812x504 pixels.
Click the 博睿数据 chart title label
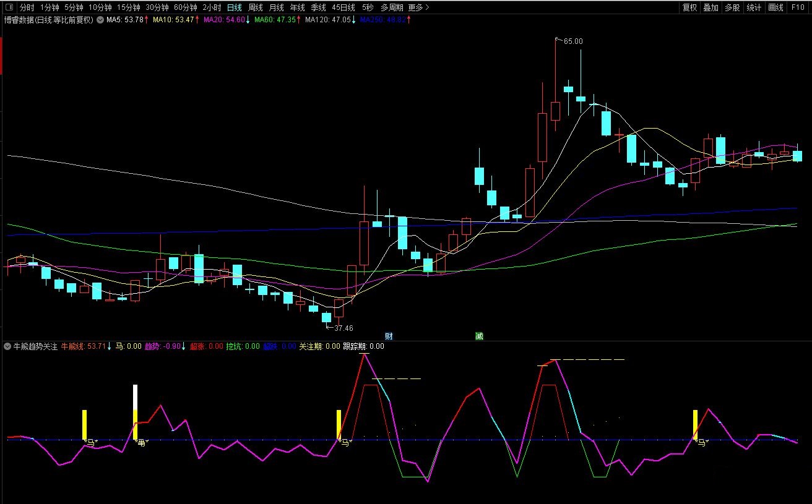tap(48, 20)
